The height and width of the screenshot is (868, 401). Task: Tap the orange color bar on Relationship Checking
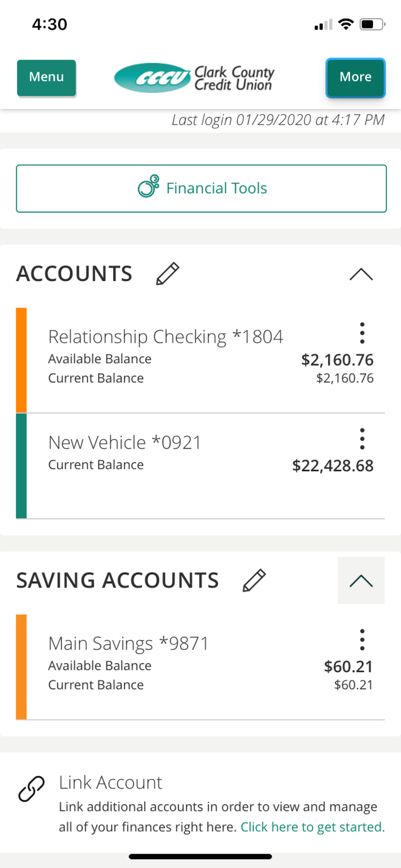(x=21, y=360)
